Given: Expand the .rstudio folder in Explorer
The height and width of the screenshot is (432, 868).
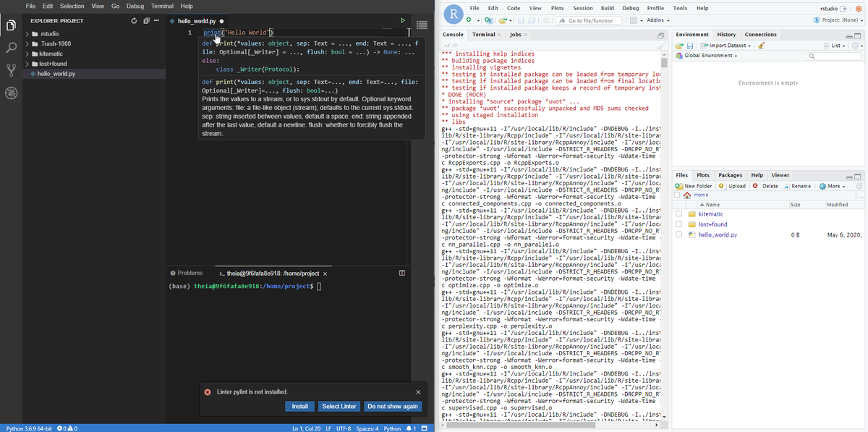Looking at the screenshot, I should [x=27, y=34].
